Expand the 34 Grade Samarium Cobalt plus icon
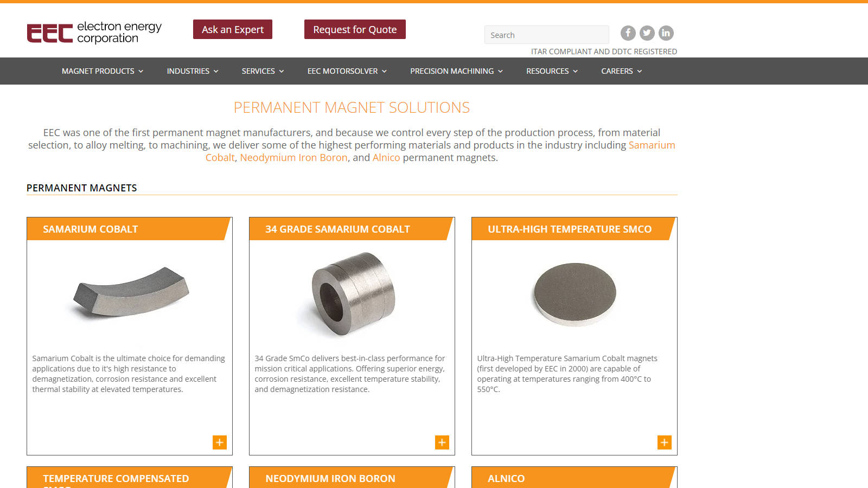Screen dimensions: 868x488 [442, 442]
